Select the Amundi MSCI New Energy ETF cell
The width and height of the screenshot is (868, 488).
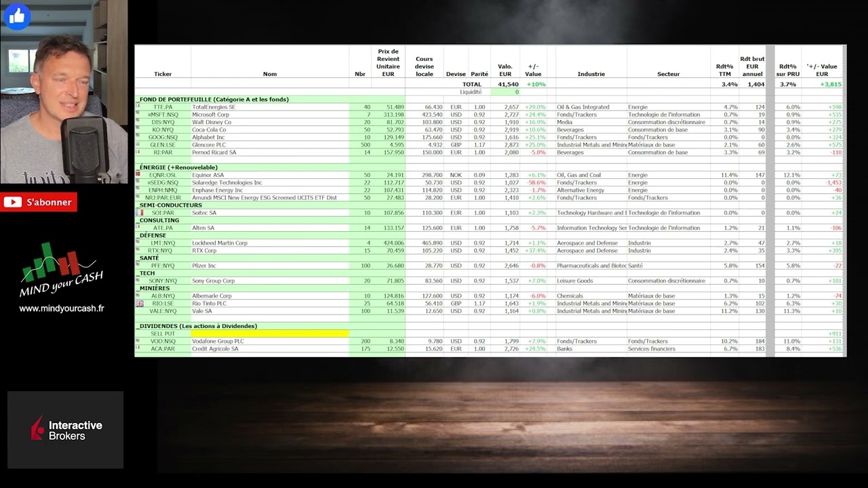(x=270, y=198)
